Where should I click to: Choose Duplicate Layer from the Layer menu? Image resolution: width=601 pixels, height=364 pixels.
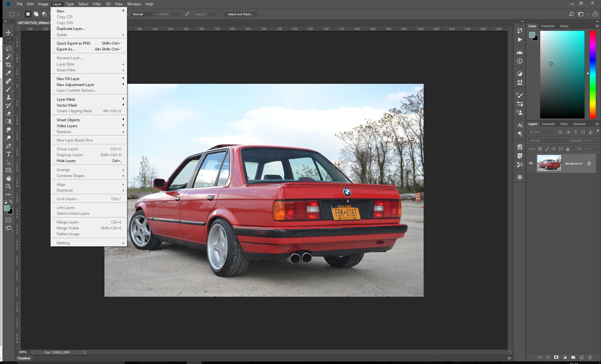tap(71, 29)
